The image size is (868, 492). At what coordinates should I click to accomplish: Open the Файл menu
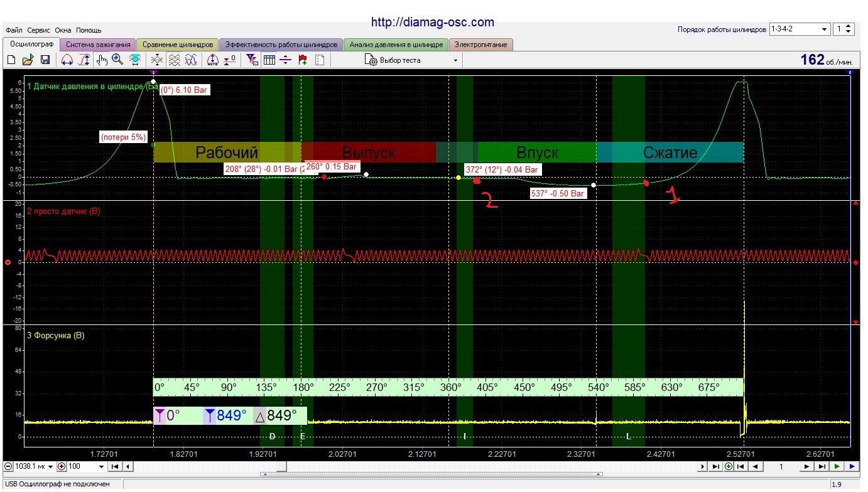(13, 30)
